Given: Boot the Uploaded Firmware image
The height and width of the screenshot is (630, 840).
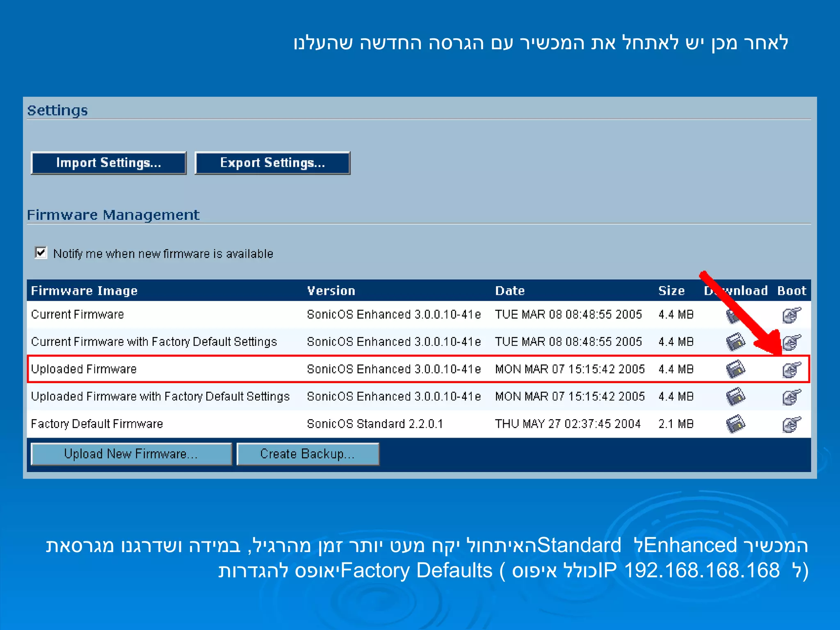Looking at the screenshot, I should click(791, 370).
